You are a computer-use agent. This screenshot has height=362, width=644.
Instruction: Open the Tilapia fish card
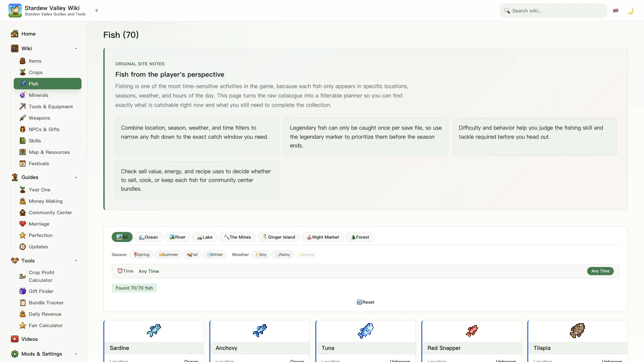tap(578, 341)
